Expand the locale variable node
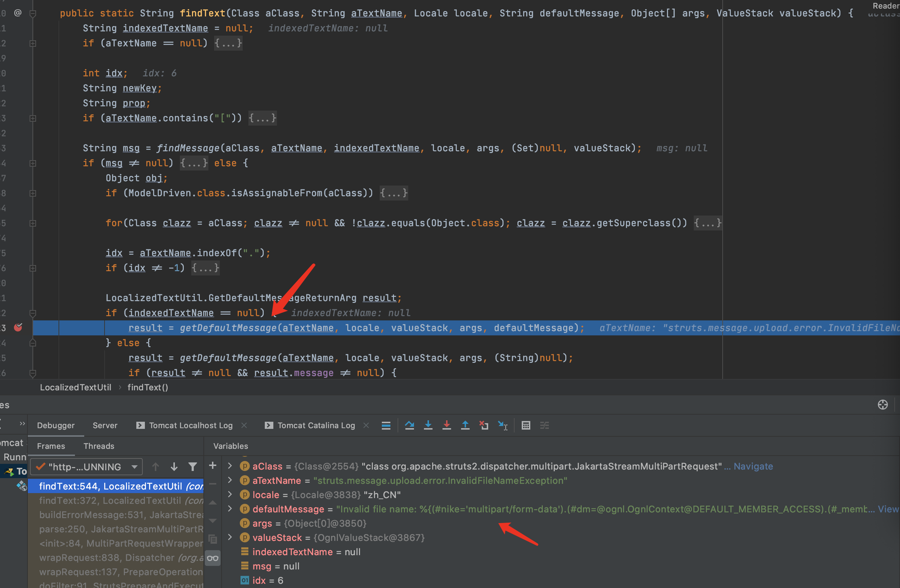 click(229, 495)
